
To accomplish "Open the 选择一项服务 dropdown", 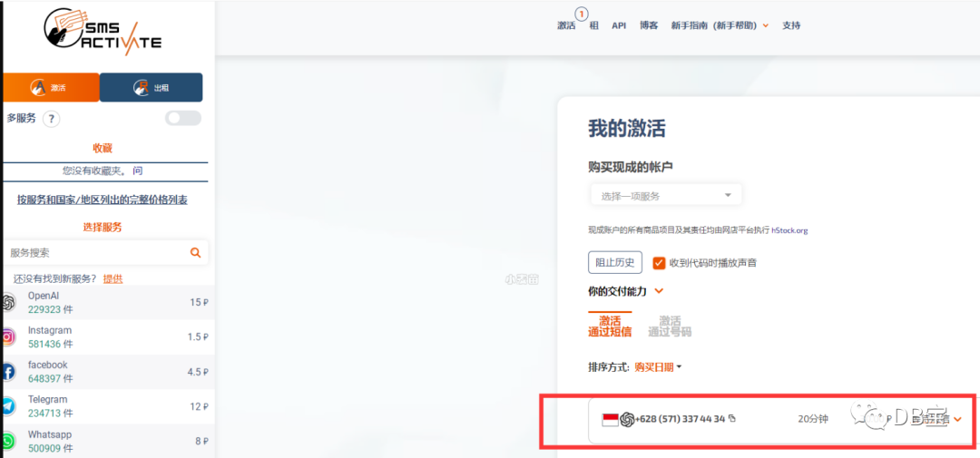I will (x=666, y=196).
